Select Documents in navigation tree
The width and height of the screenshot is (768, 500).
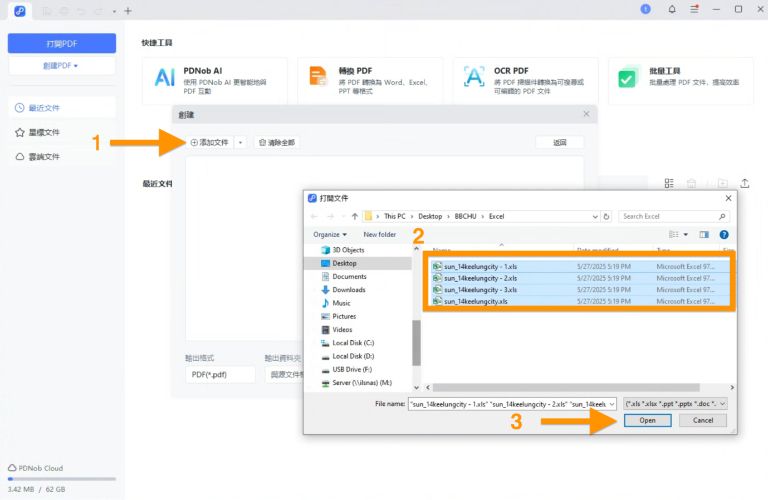[x=349, y=277]
